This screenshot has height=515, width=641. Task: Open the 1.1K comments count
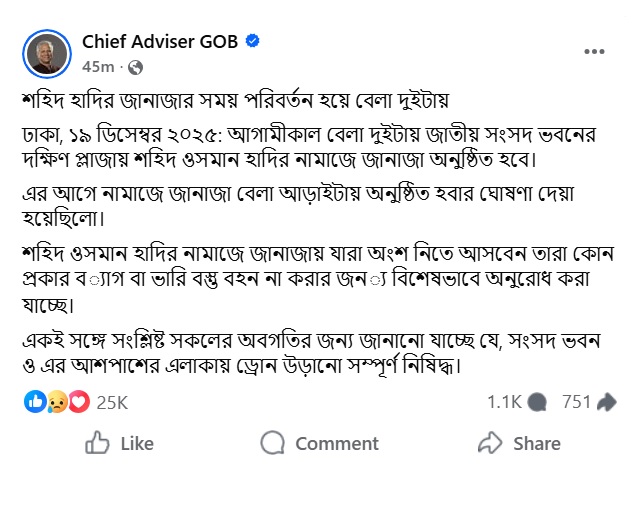click(504, 402)
